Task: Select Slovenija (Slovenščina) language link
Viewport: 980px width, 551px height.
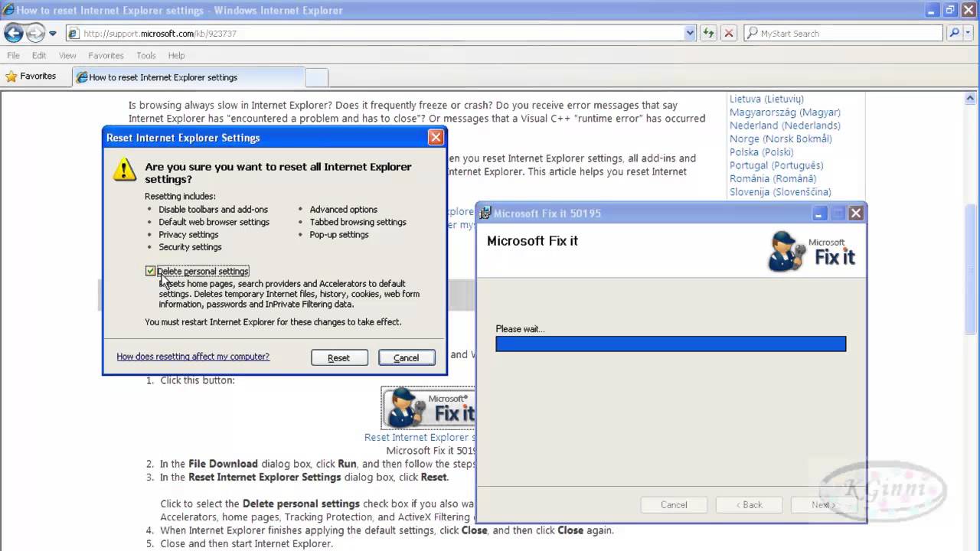Action: (x=780, y=192)
